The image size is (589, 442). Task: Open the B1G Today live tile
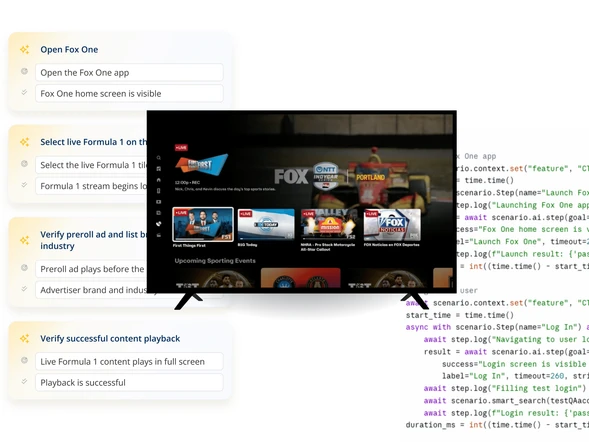click(266, 225)
